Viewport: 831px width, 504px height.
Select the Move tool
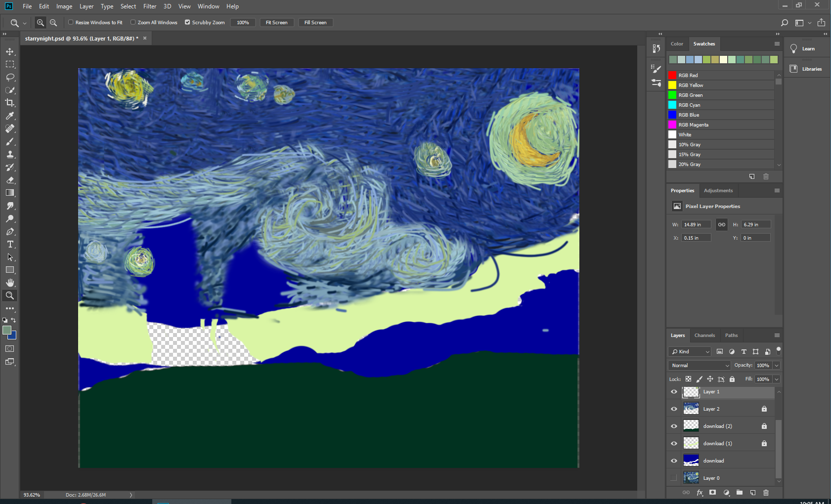pyautogui.click(x=10, y=51)
